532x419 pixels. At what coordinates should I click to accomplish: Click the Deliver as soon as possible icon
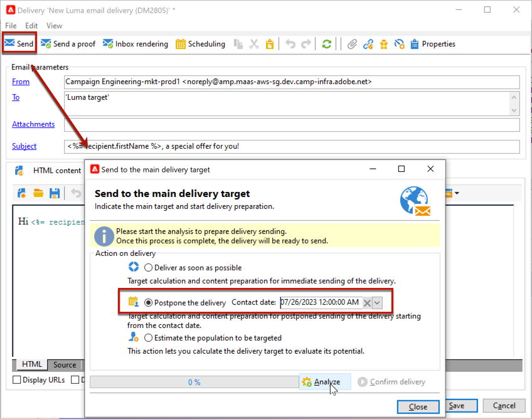coord(134,267)
